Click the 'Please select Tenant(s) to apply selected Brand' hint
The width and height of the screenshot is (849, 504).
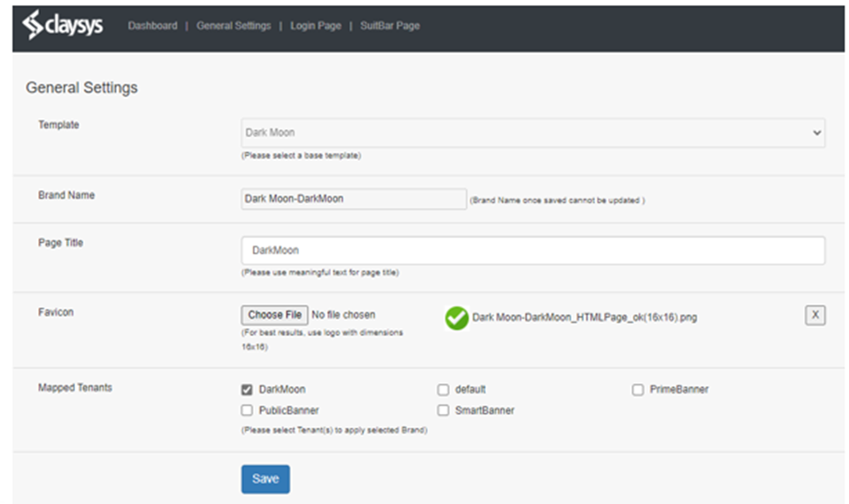(334, 431)
